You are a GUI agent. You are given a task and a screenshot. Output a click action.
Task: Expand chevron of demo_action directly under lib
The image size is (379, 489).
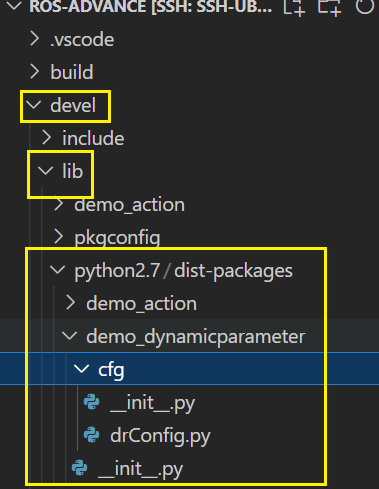click(x=59, y=204)
